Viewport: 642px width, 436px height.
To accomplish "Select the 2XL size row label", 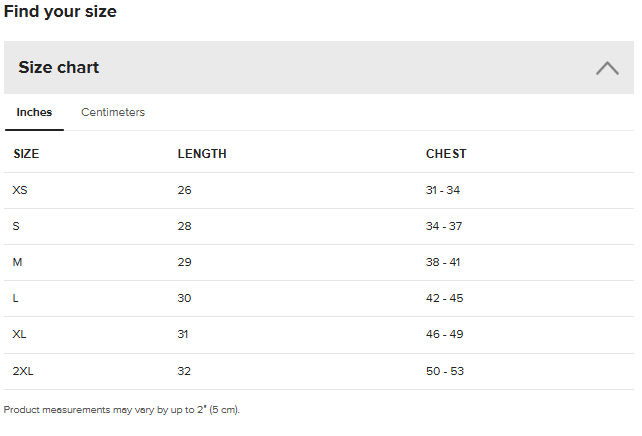I will tap(23, 371).
